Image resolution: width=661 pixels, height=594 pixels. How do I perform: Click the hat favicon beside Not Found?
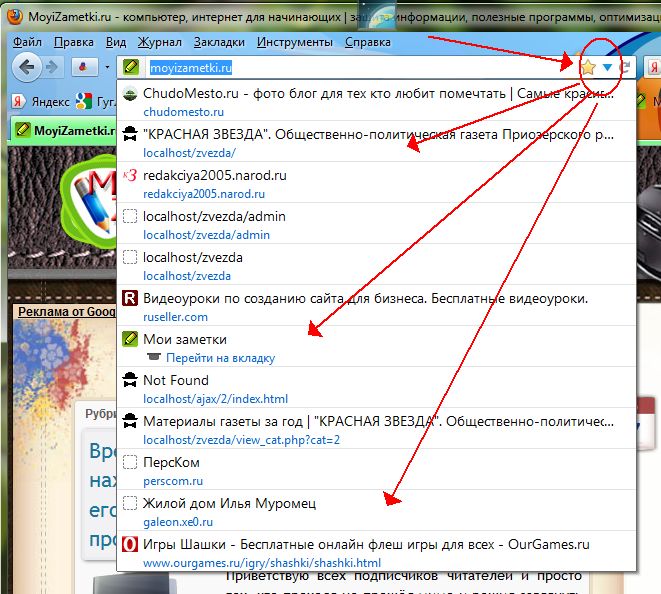click(130, 380)
